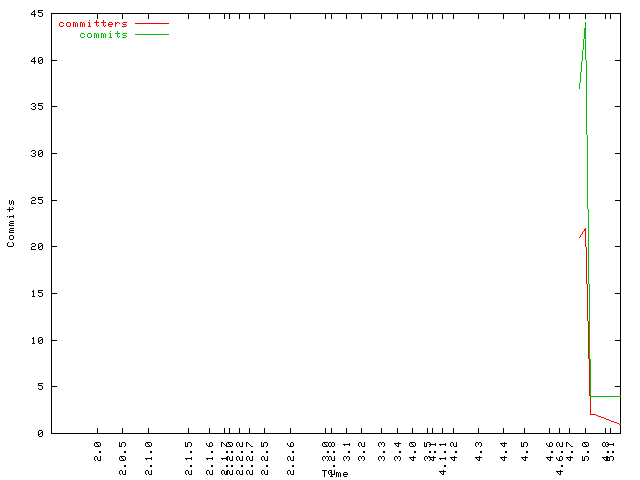The width and height of the screenshot is (640, 480).
Task: Select the 4.0 version tick label
Action: tap(413, 453)
